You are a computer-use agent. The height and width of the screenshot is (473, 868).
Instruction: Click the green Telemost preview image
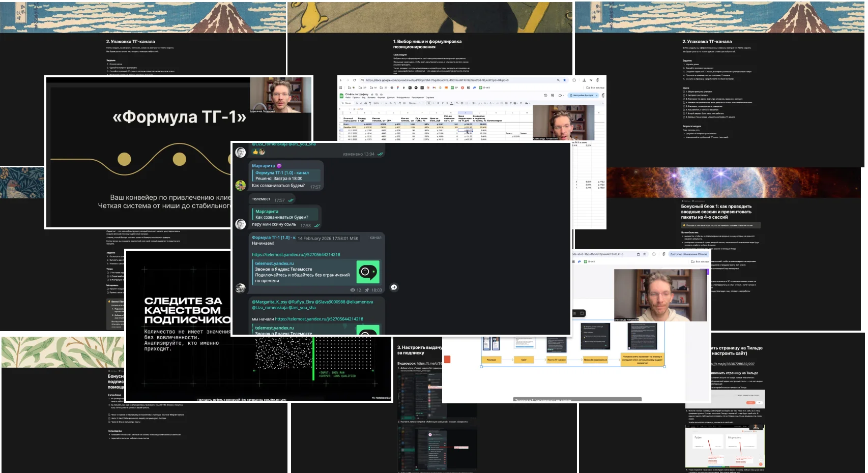click(x=367, y=272)
